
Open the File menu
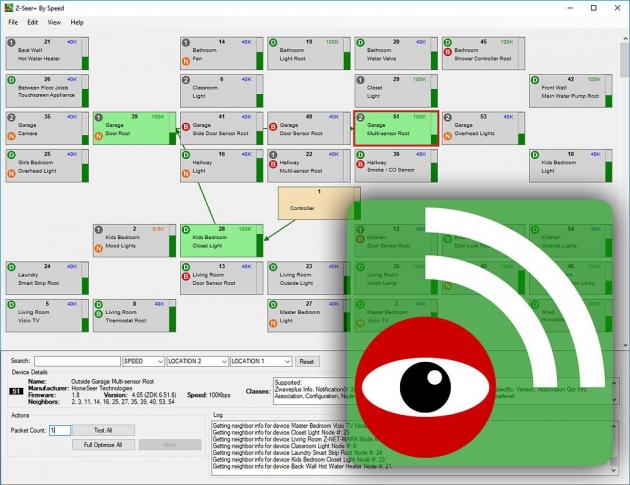[x=13, y=23]
